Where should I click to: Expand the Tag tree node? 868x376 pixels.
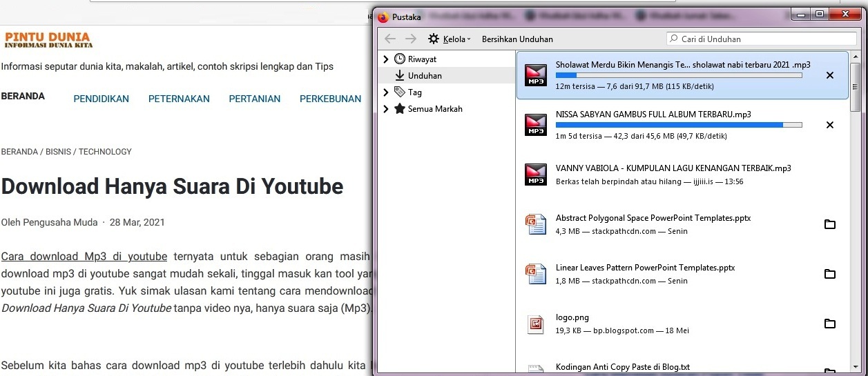(x=386, y=92)
